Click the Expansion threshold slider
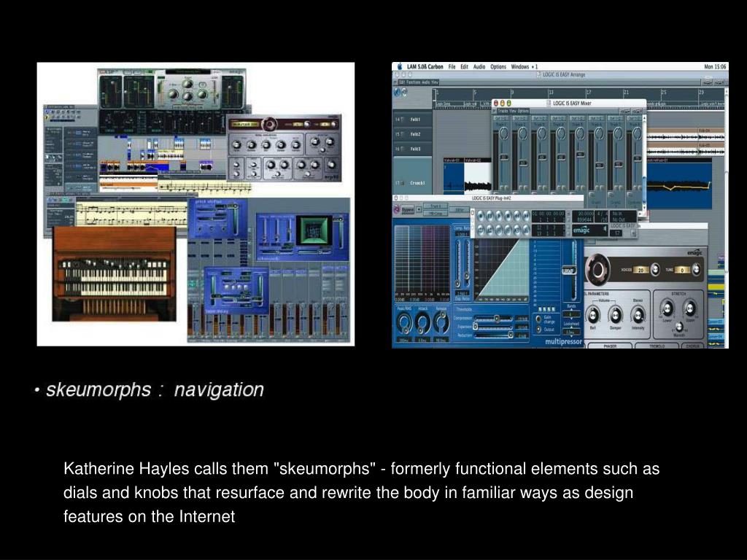This screenshot has height=560, width=747. 494,327
